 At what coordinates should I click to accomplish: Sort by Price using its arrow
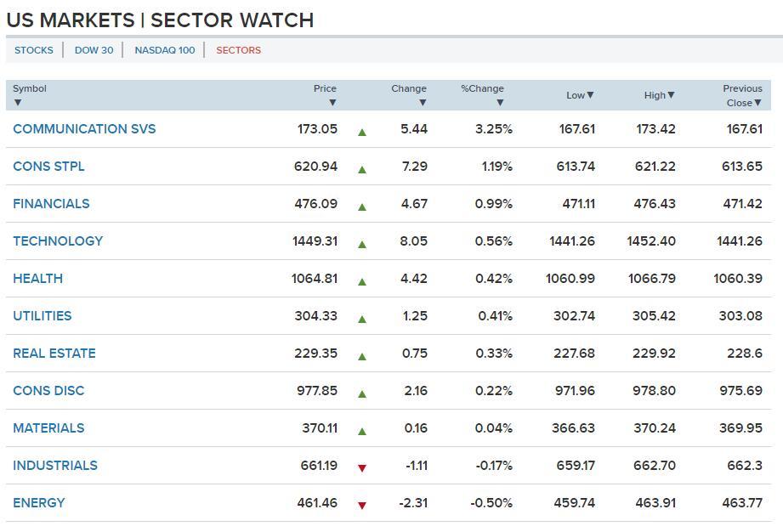tap(332, 103)
